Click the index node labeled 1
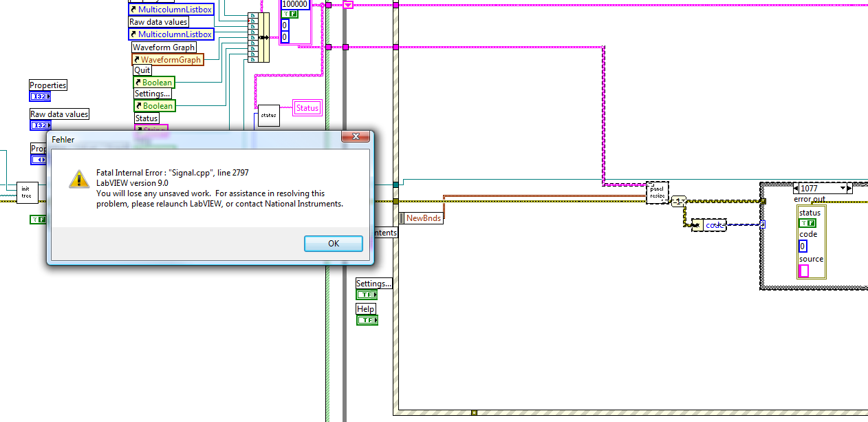This screenshot has height=422, width=868. pyautogui.click(x=679, y=201)
